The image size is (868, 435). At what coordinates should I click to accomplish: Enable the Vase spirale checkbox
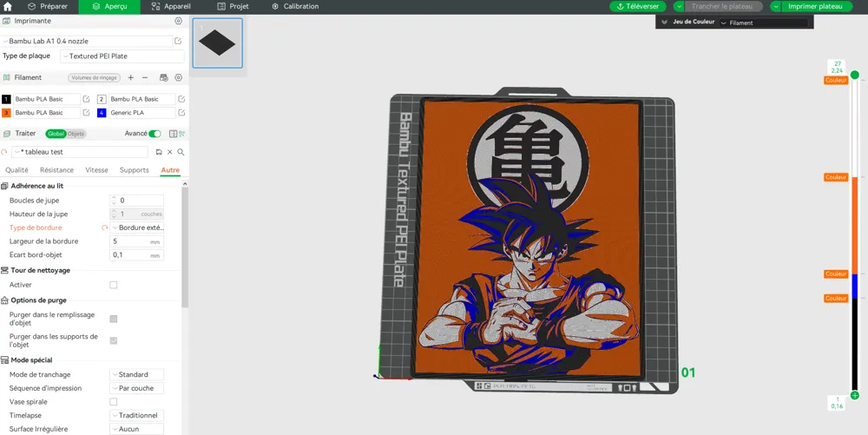114,402
